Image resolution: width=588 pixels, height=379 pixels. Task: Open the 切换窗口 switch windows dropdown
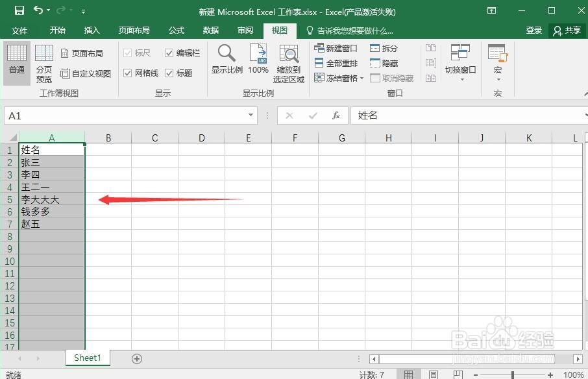tap(461, 62)
